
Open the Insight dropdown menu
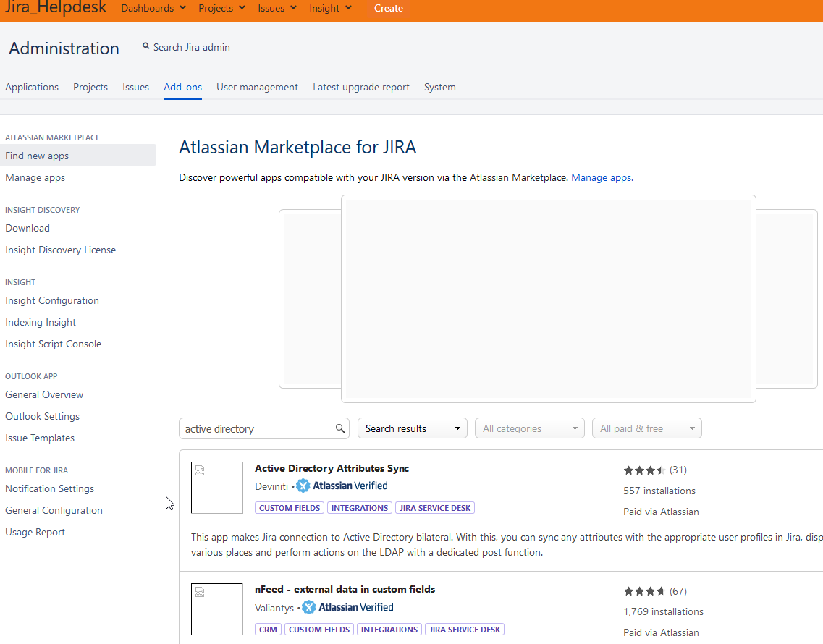coord(330,9)
